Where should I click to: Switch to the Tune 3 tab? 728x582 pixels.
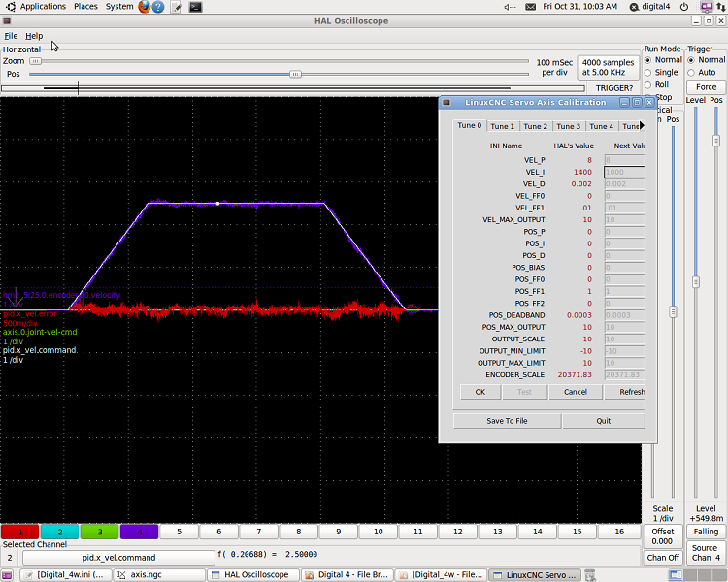568,126
